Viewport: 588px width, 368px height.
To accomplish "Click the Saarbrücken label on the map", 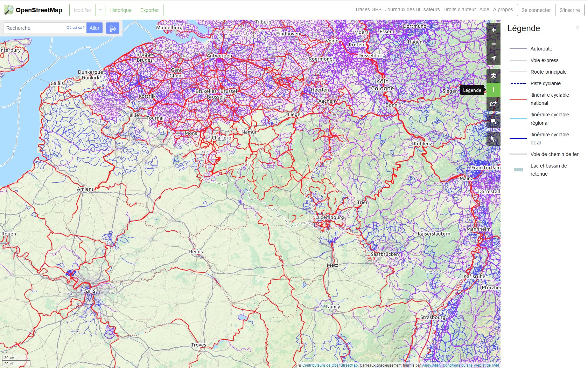I will pos(385,254).
